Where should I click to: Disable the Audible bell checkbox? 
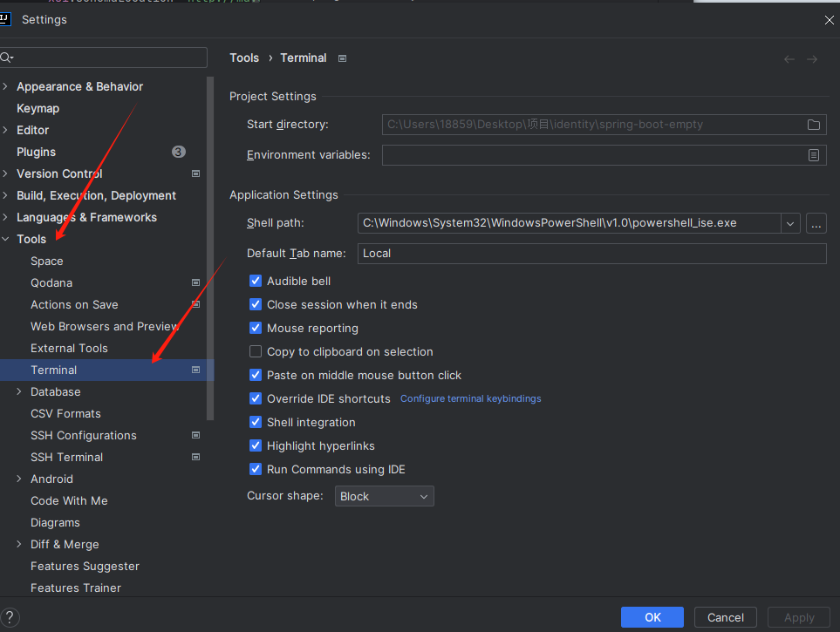point(256,282)
